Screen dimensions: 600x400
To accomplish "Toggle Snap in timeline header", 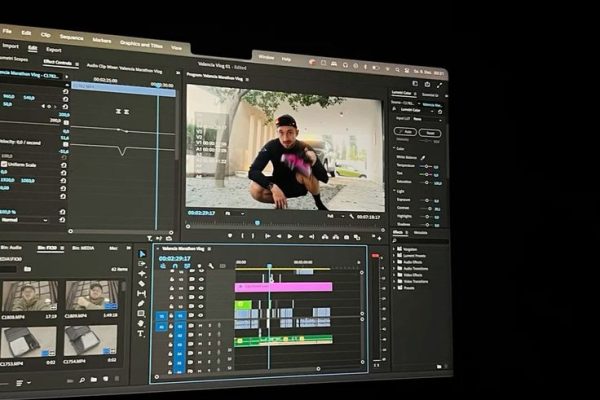I will click(x=175, y=266).
